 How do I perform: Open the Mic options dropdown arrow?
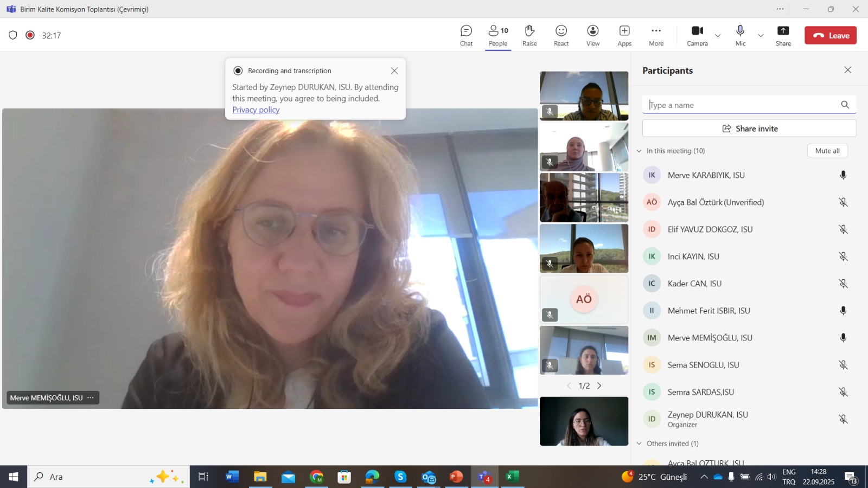pos(761,36)
